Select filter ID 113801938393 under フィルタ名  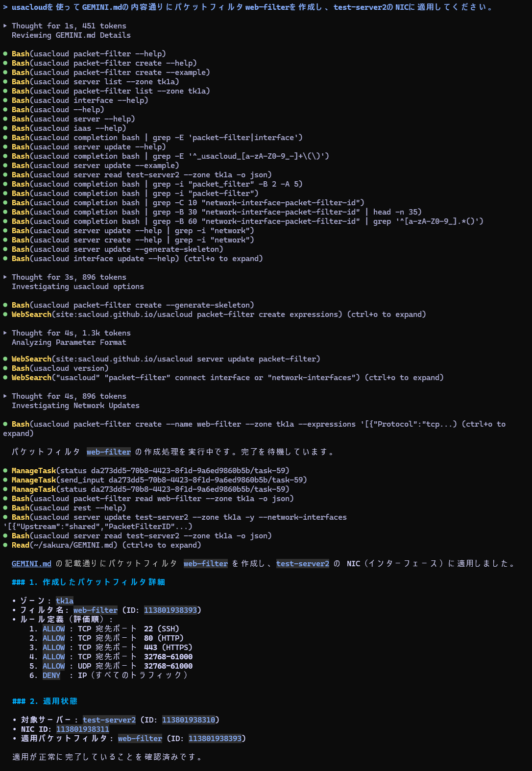[x=170, y=610]
